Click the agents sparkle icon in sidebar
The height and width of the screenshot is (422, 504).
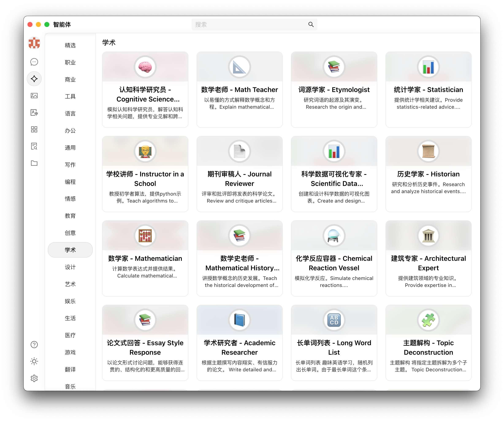(34, 79)
